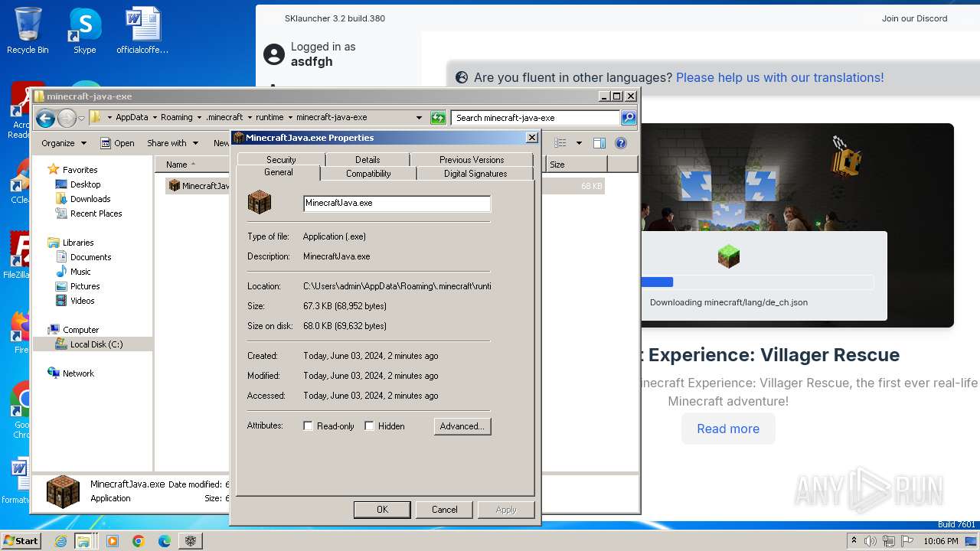
Task: Toggle the Explorer preview pane
Action: coord(599,143)
